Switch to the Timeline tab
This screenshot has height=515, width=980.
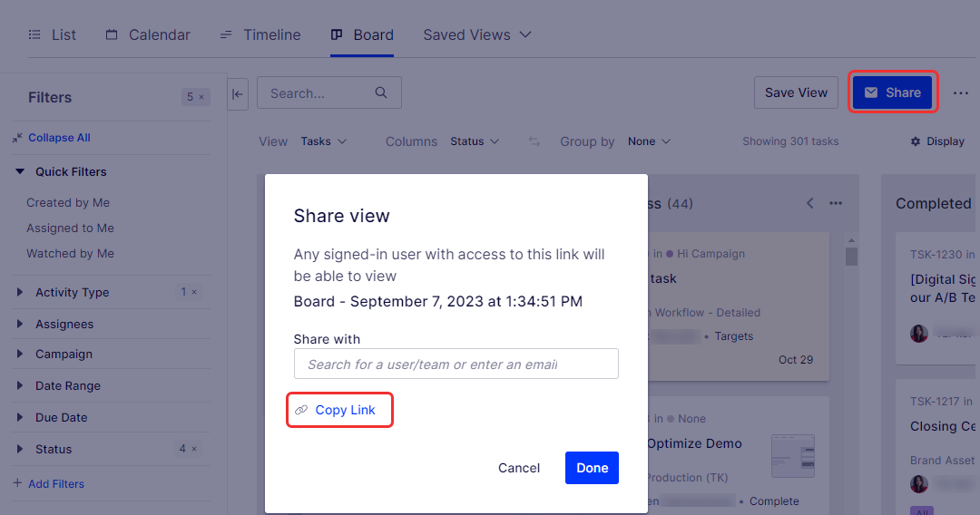pos(260,35)
